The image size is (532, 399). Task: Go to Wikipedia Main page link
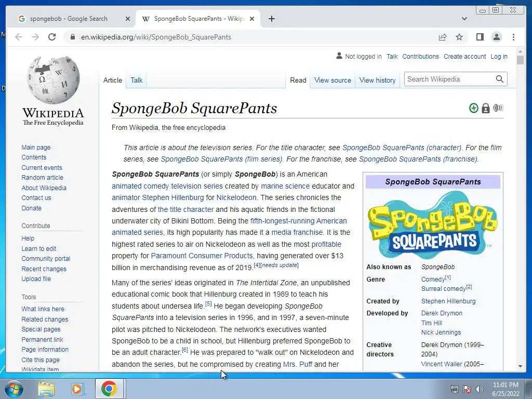tap(36, 147)
